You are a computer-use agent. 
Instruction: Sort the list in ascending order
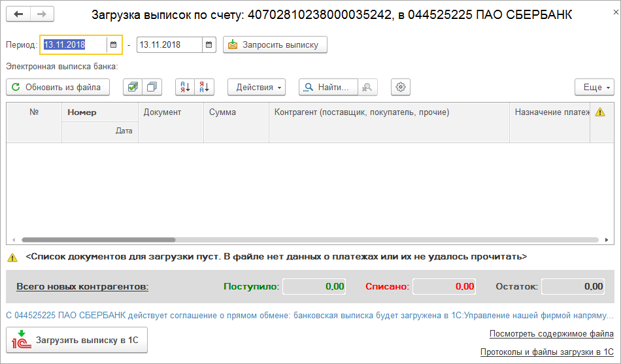[x=186, y=87]
